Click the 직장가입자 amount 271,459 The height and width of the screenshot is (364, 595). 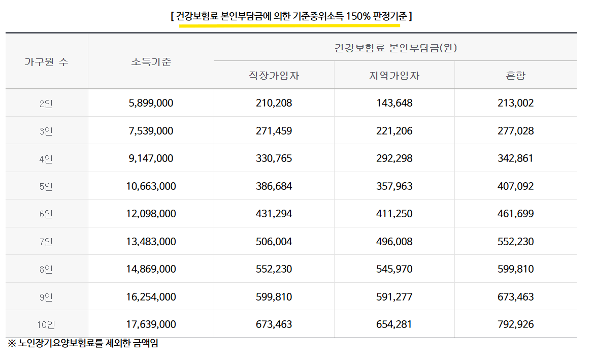point(274,130)
